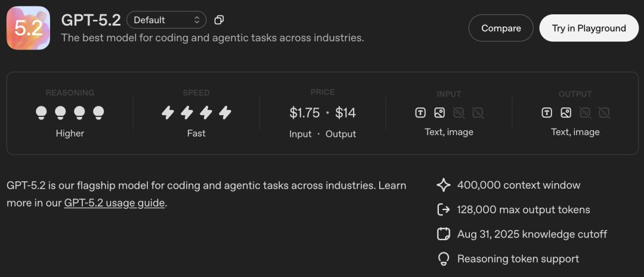Click the text input modality icon
Viewport: 644px width, 277px height.
(420, 113)
